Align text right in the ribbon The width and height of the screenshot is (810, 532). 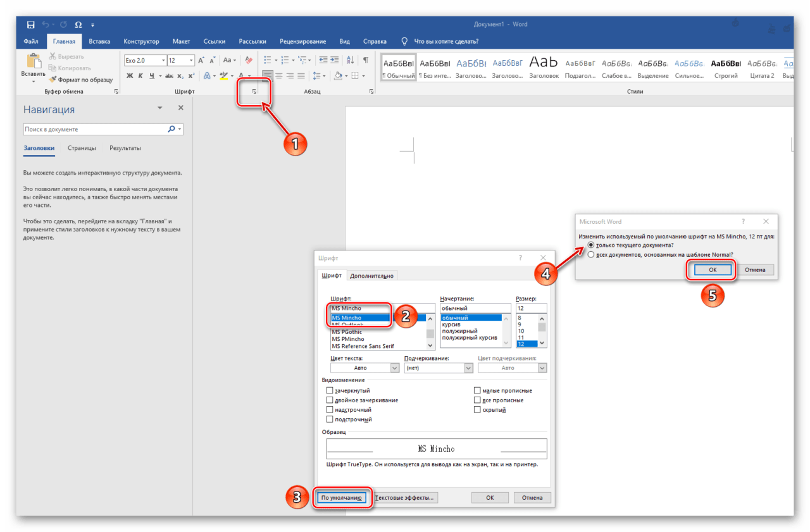(x=290, y=76)
